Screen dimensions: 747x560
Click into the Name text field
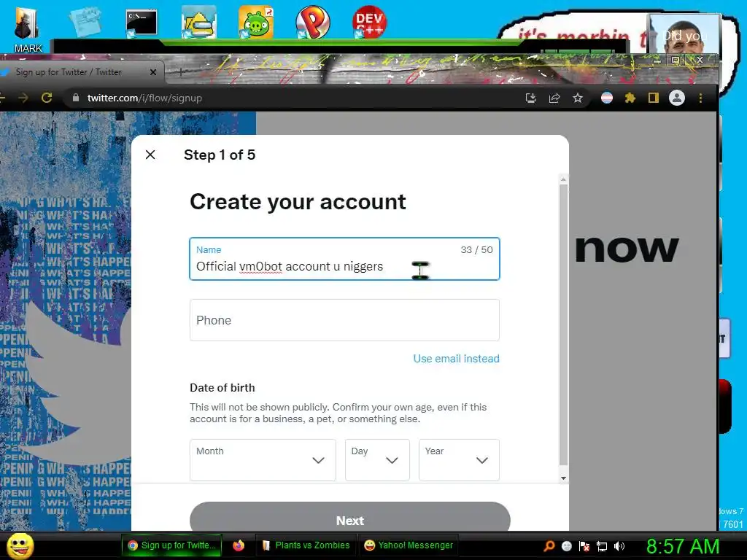[x=344, y=259]
